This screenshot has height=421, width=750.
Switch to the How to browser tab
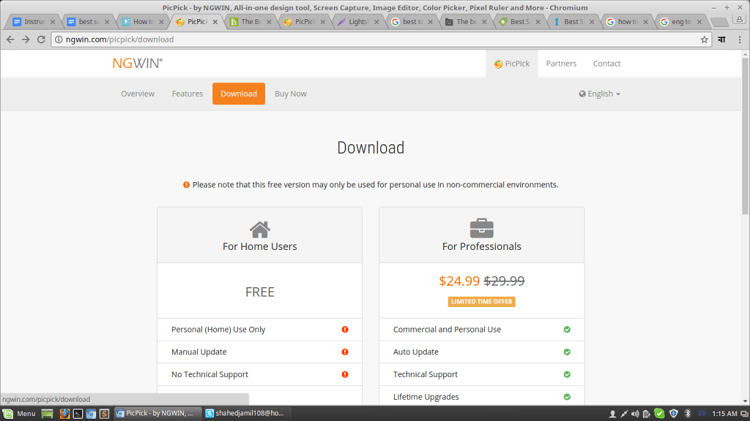pos(143,22)
